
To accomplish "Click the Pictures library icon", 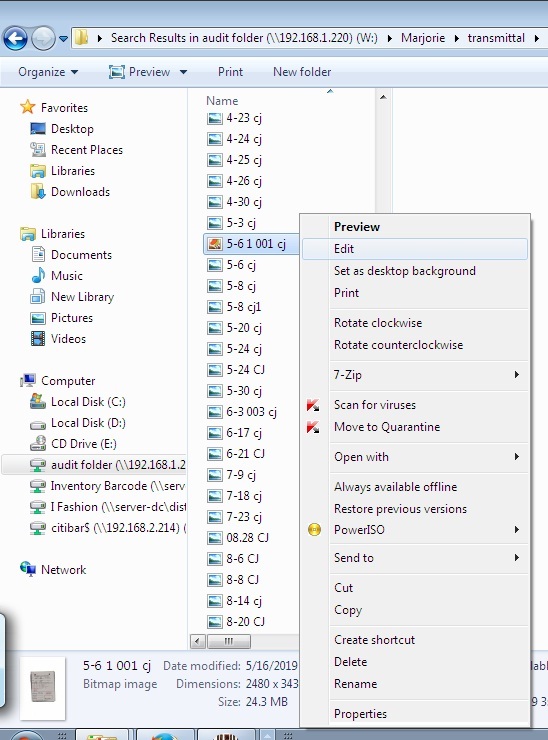I will point(38,318).
